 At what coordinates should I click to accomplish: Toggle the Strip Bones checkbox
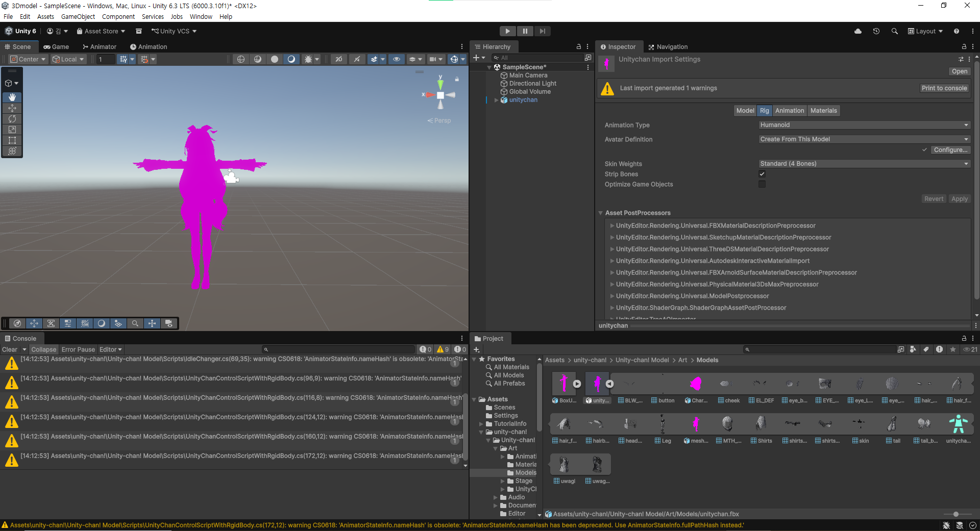(x=762, y=174)
